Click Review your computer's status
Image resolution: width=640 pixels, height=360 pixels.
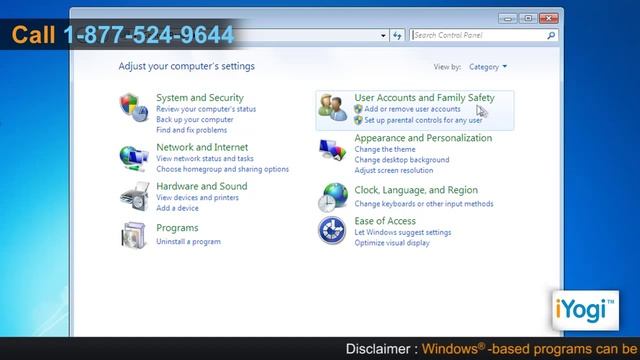pos(206,109)
